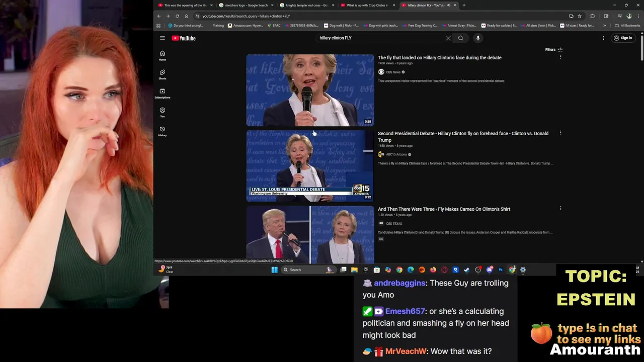
Task: Open options menu for the CBS News fly video
Action: (x=560, y=57)
